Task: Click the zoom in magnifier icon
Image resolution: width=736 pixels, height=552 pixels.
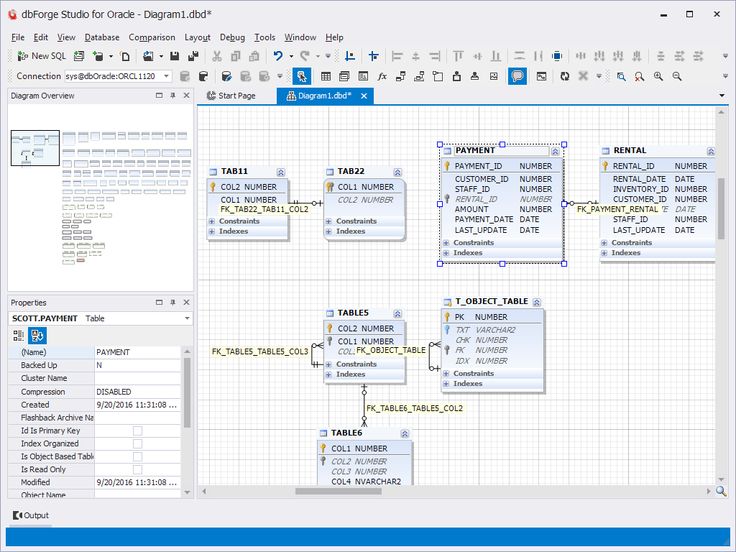Action: pyautogui.click(x=658, y=76)
